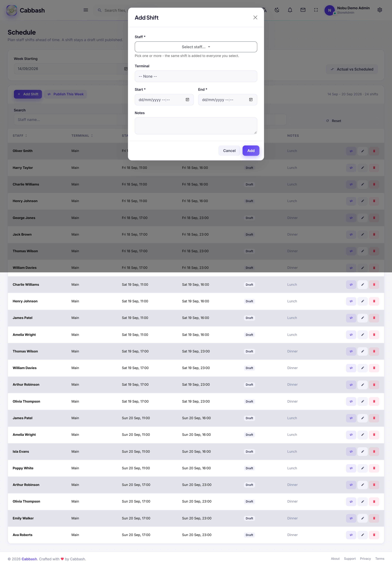
Task: Click the Notes column header
Action: [293, 136]
